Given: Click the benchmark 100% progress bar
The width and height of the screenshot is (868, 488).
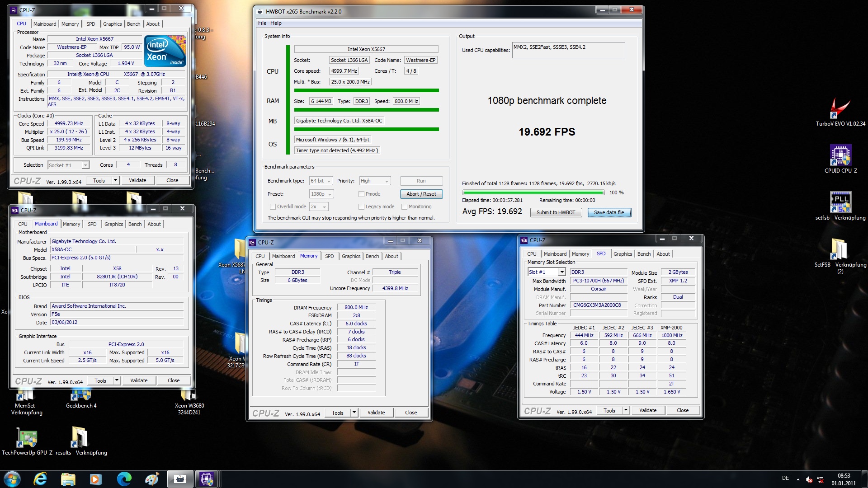Looking at the screenshot, I should pos(533,192).
